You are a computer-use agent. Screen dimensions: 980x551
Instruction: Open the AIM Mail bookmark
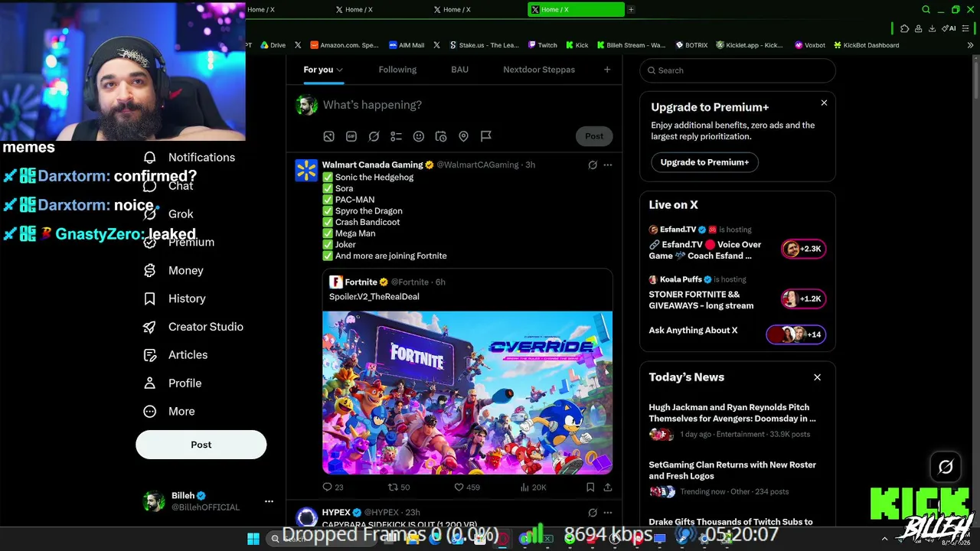407,45
